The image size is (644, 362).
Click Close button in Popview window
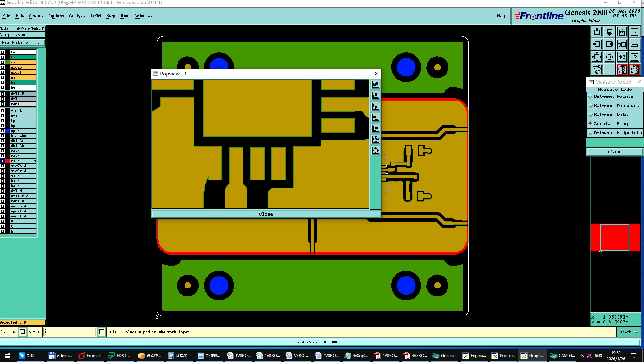(266, 214)
